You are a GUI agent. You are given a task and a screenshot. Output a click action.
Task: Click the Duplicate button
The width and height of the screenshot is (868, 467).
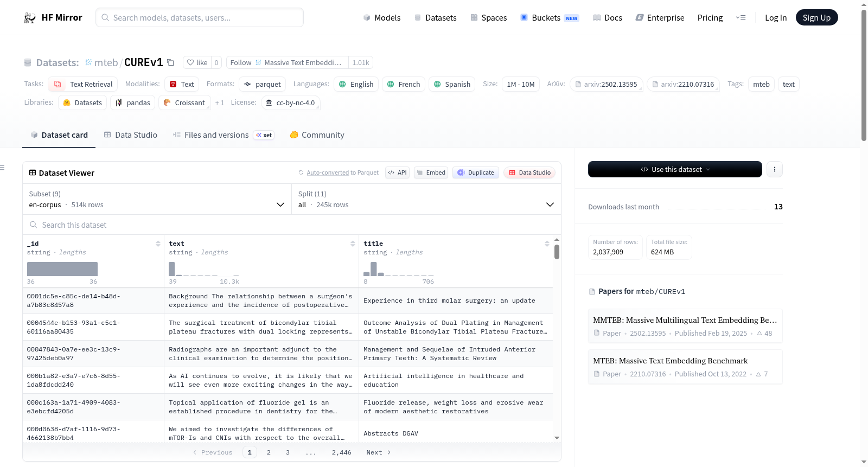click(x=476, y=172)
